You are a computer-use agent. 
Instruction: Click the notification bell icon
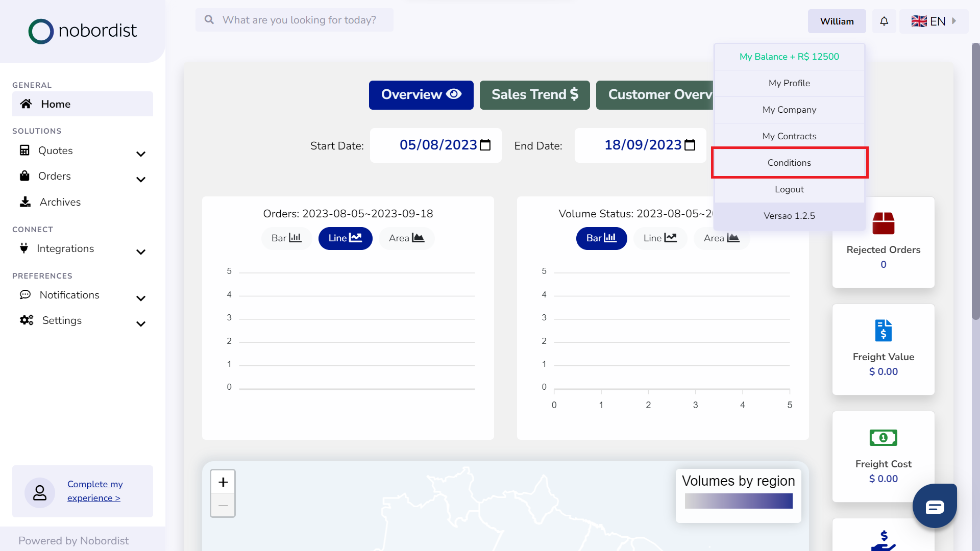(x=884, y=21)
